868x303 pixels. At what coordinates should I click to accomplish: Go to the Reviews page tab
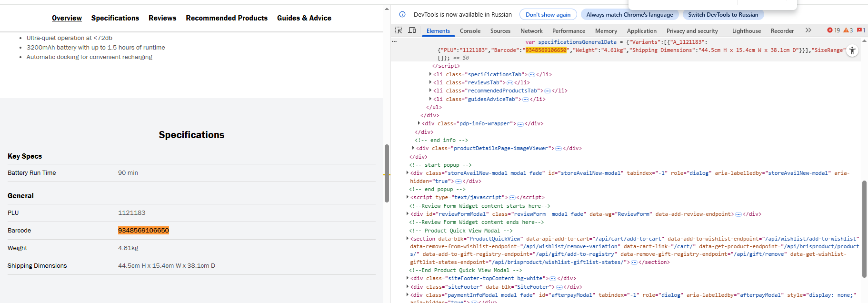tap(162, 18)
